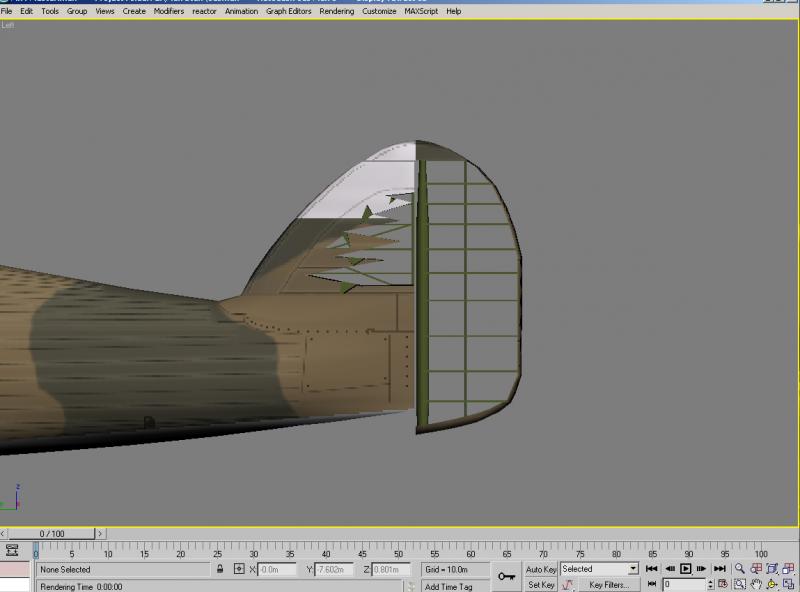Select the Pan View hand tool
The width and height of the screenshot is (800, 592).
pyautogui.click(x=756, y=584)
